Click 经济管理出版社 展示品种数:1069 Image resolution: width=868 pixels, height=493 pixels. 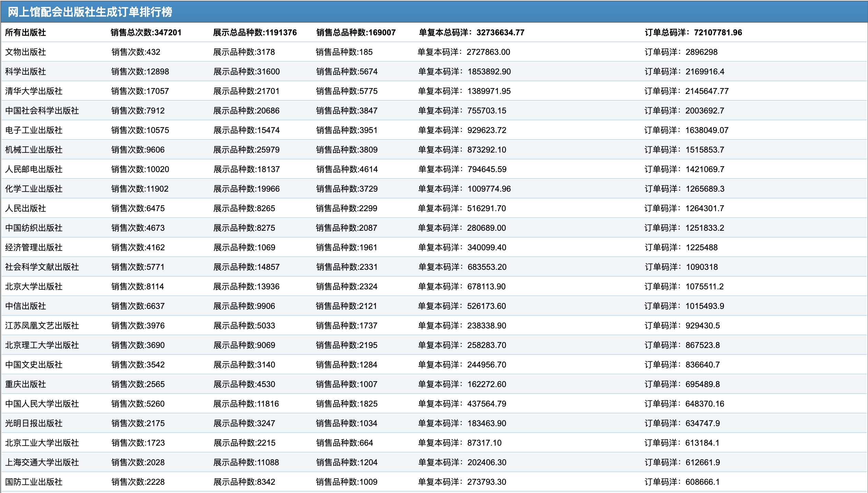tap(244, 248)
